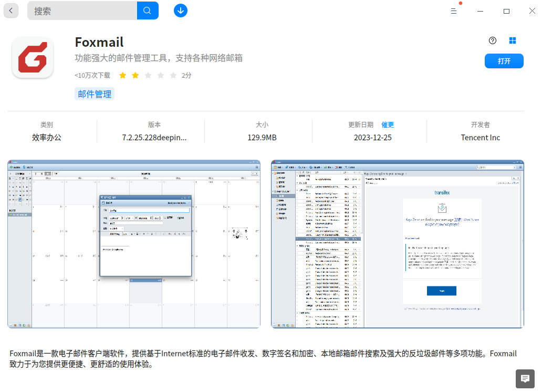The image size is (542, 392).
Task: Click the 效率办公 category value
Action: point(47,138)
